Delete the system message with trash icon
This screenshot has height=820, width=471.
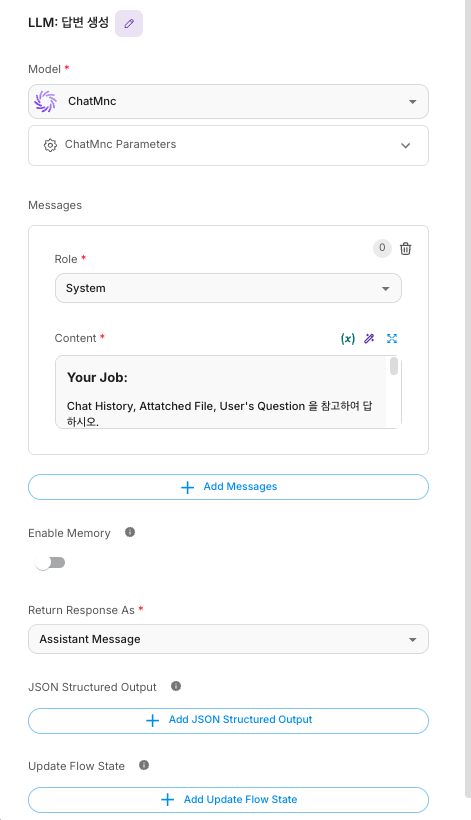click(405, 248)
